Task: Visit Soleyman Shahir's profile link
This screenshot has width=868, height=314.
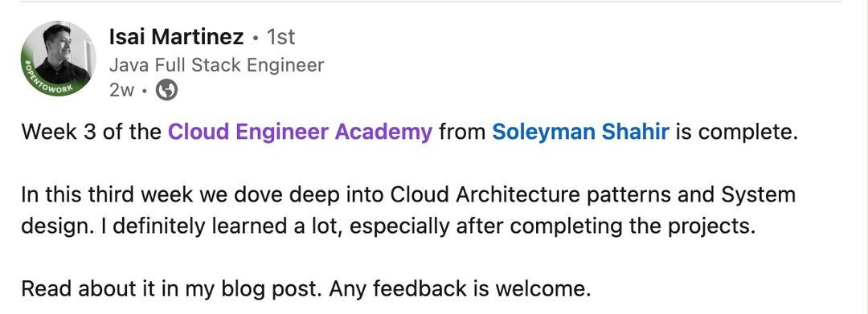Action: (581, 133)
